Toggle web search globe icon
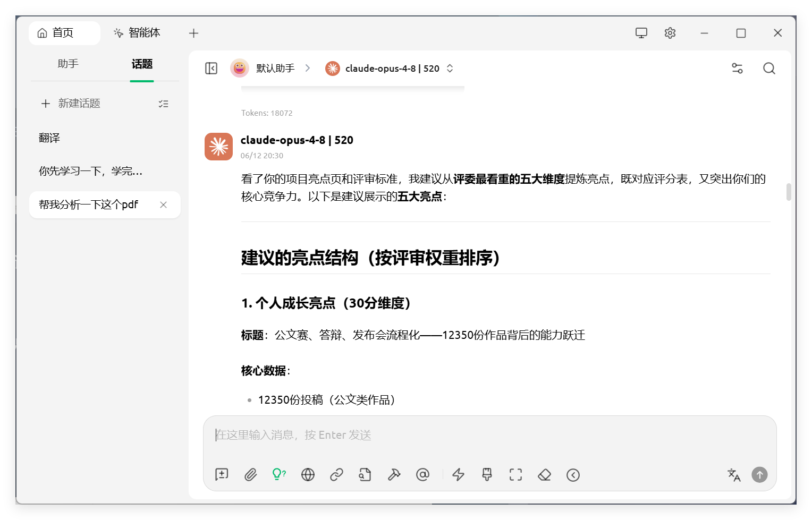The image size is (812, 520). coord(308,475)
